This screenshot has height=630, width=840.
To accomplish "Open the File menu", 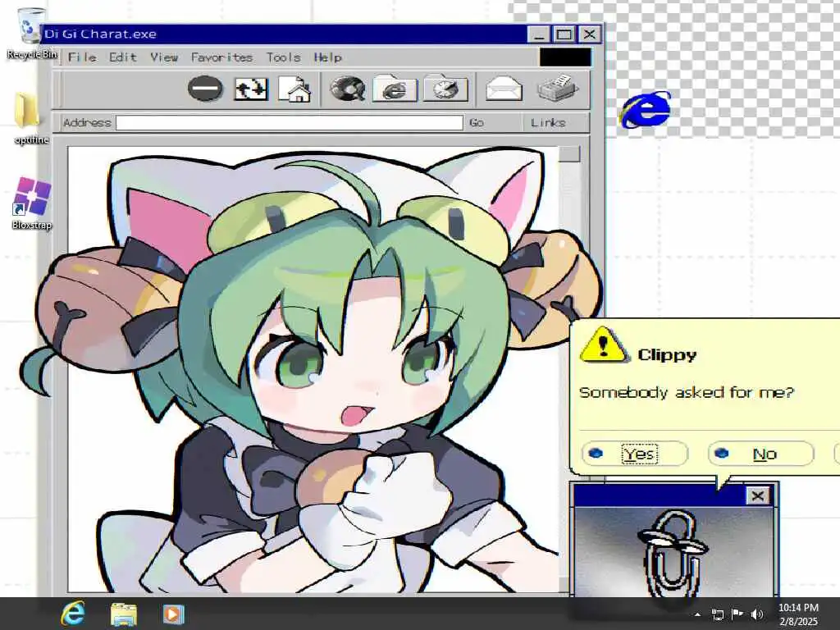I will point(82,57).
